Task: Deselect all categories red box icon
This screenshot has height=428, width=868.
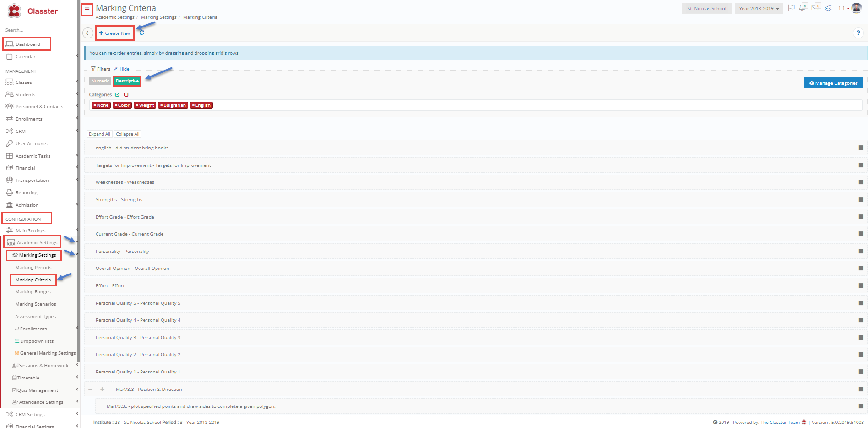Action: pyautogui.click(x=126, y=94)
